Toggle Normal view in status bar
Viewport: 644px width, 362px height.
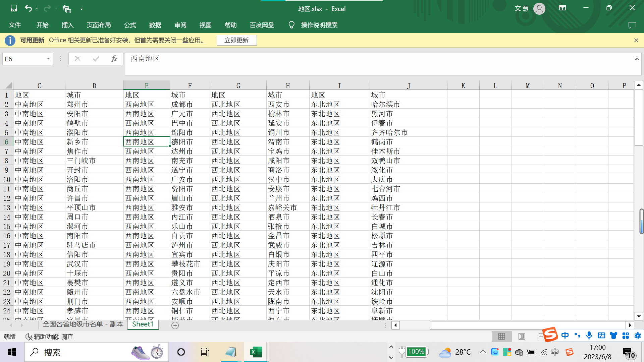click(501, 336)
